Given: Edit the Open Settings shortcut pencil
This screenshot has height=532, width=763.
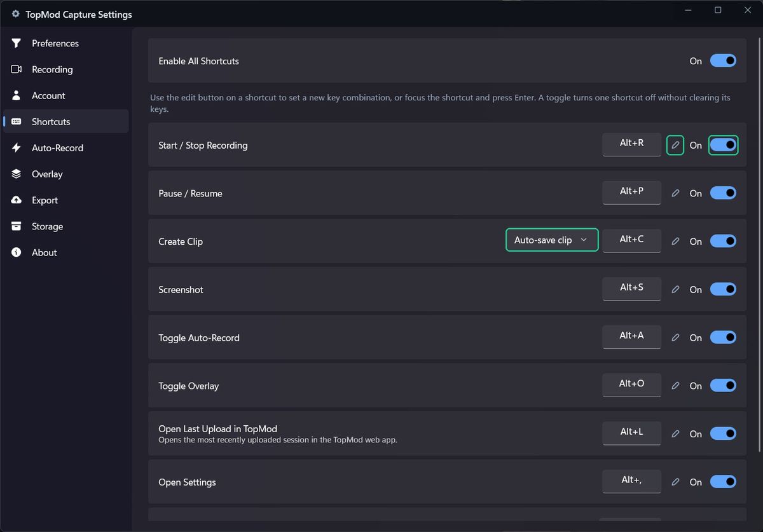Looking at the screenshot, I should click(675, 482).
